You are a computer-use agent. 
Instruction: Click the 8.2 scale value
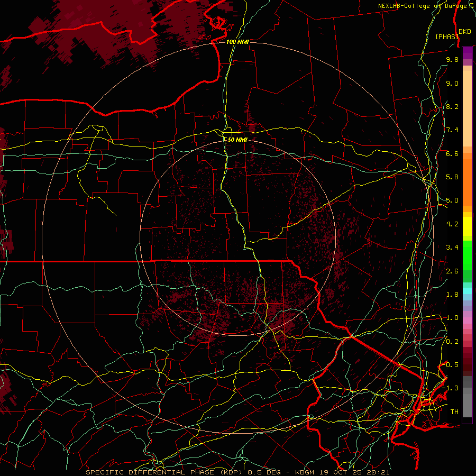(452, 106)
